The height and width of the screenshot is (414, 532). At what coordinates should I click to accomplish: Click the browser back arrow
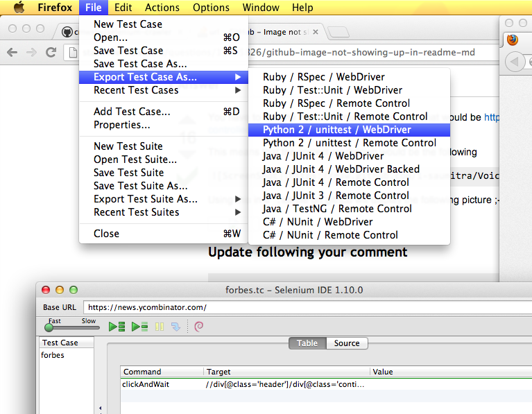pos(12,52)
